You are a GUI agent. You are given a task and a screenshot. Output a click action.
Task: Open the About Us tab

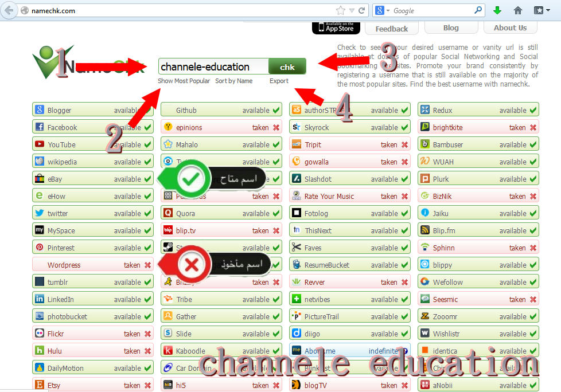coord(510,28)
